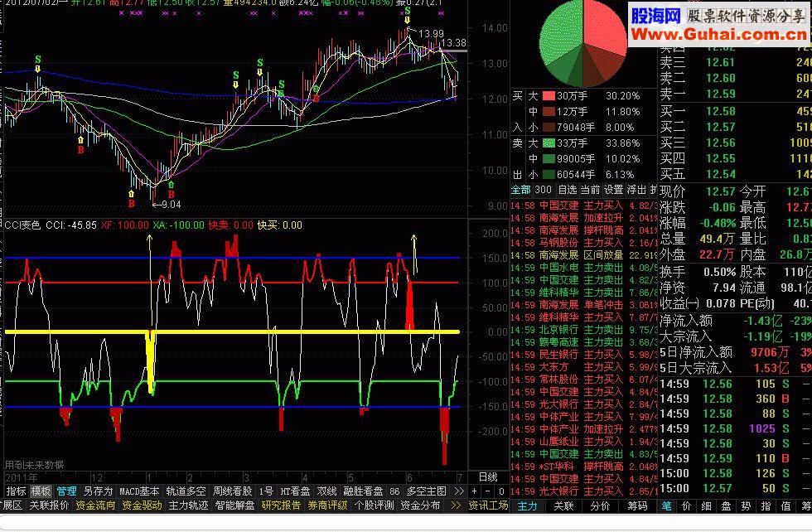Select the 模板 tab
The height and width of the screenshot is (532, 812).
[x=41, y=491]
